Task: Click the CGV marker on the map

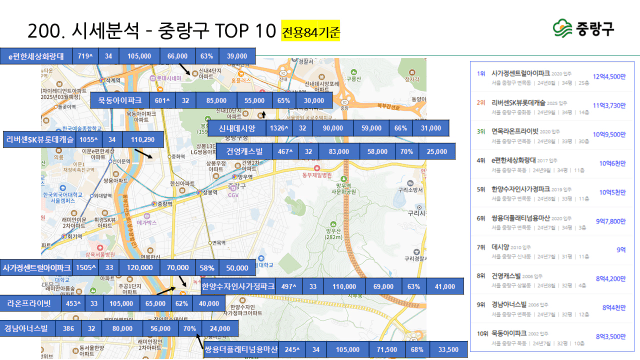Action: (x=233, y=189)
